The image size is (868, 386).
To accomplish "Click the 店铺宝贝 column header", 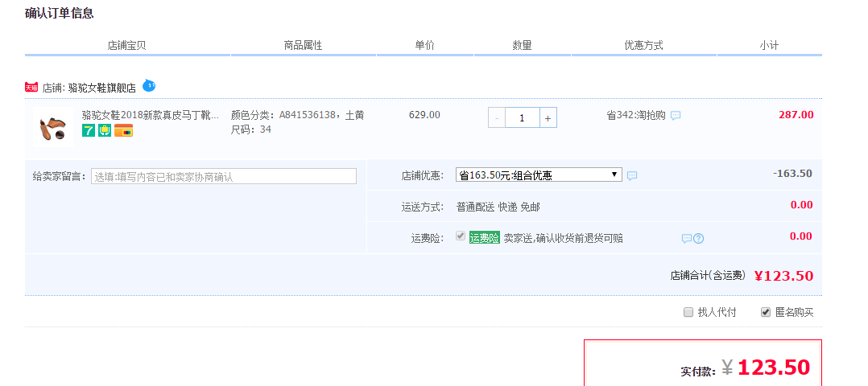I will pyautogui.click(x=126, y=45).
